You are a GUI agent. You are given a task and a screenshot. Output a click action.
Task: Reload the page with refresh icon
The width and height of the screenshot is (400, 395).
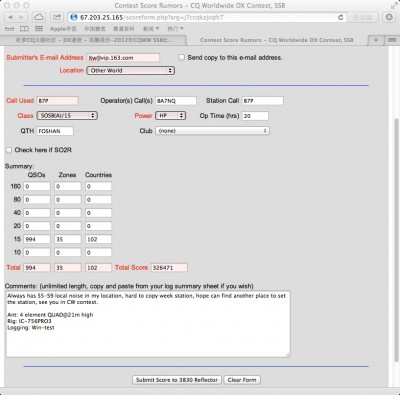340,17
